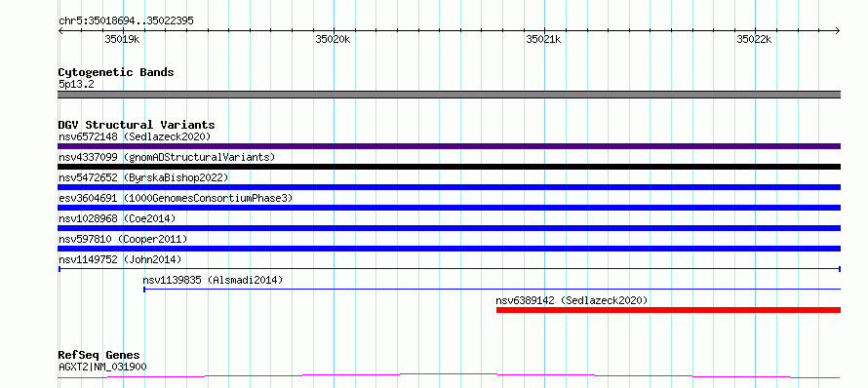Select the black nsv4337099 variant bar
This screenshot has width=868, height=388.
tap(449, 167)
